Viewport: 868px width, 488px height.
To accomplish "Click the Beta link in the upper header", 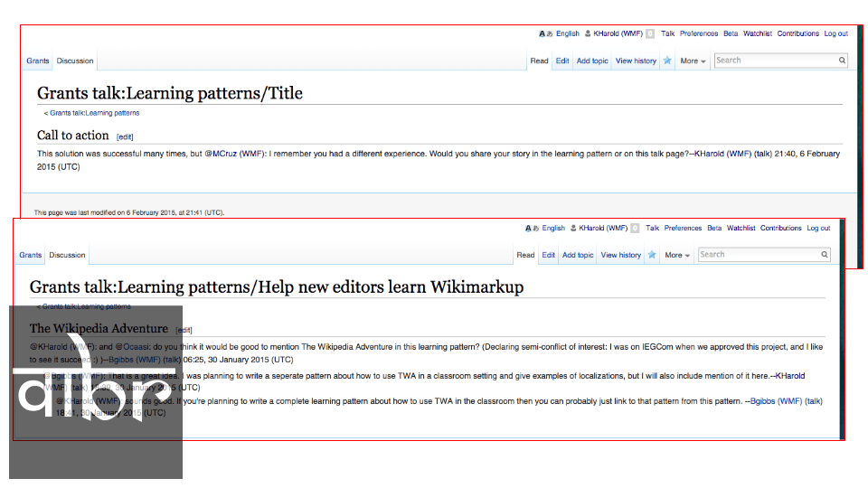I will tap(731, 33).
